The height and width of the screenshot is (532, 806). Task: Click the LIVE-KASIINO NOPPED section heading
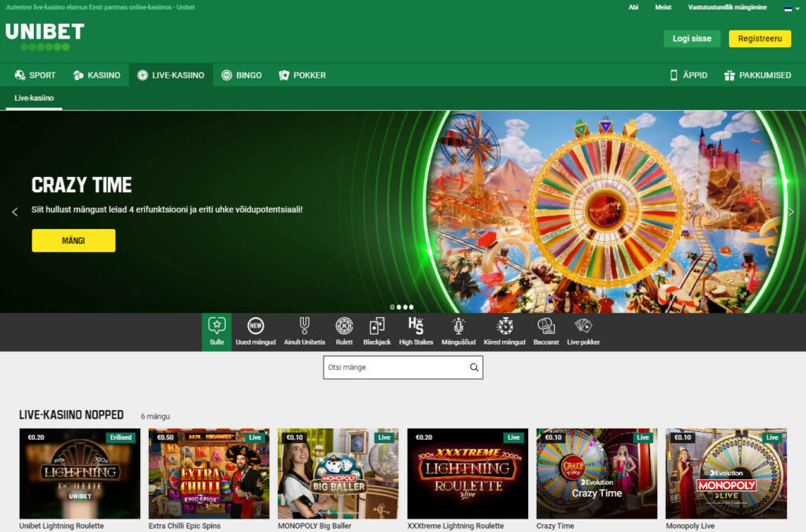(72, 415)
